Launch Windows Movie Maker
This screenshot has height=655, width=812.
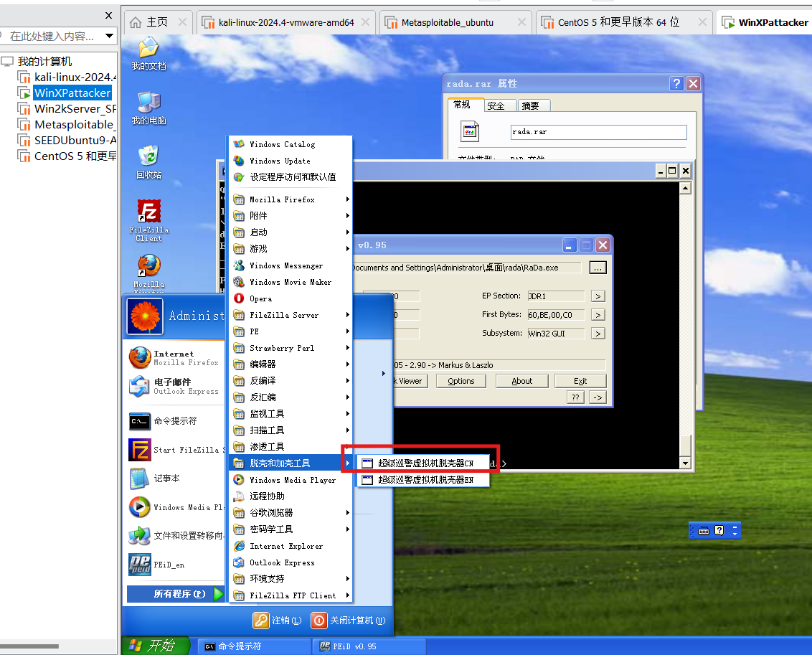291,282
